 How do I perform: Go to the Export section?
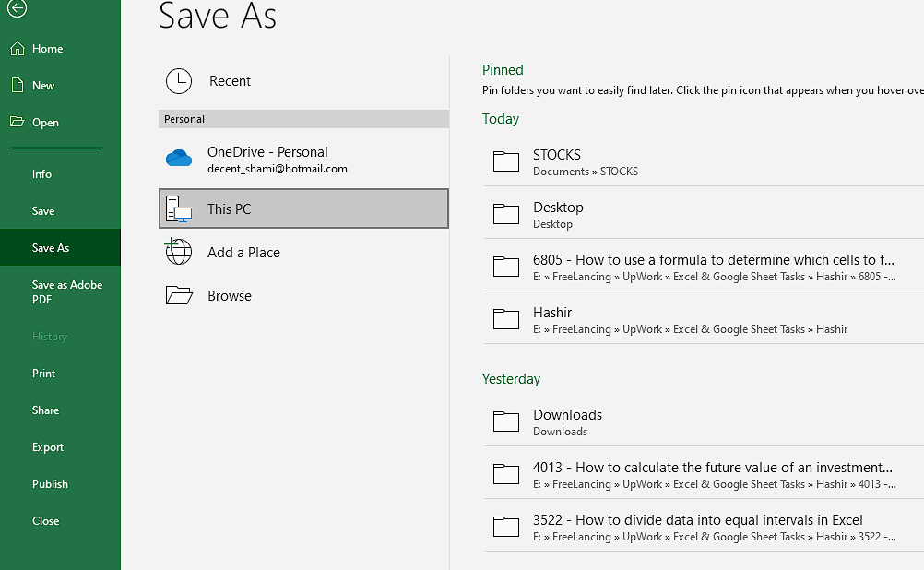pos(47,446)
